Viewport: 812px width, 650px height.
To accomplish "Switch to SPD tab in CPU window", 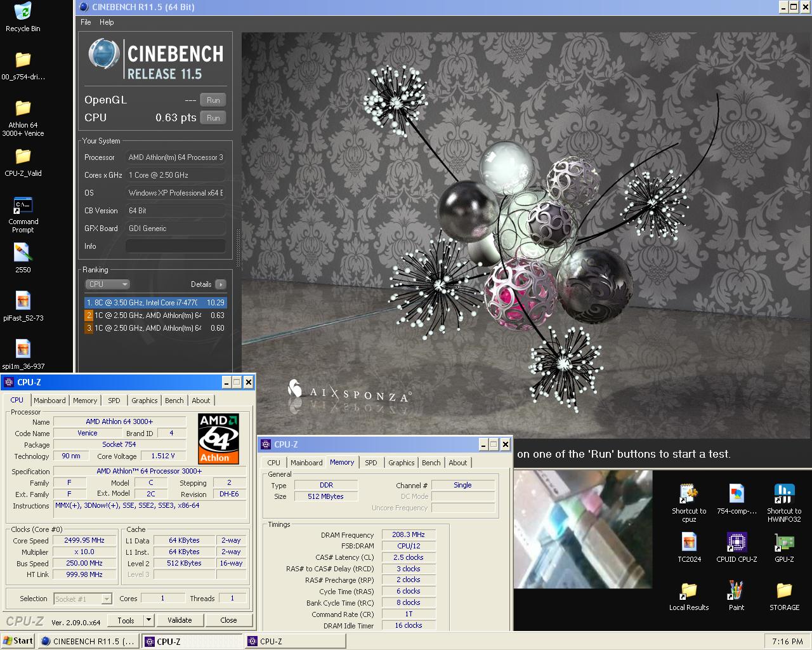I will [114, 401].
